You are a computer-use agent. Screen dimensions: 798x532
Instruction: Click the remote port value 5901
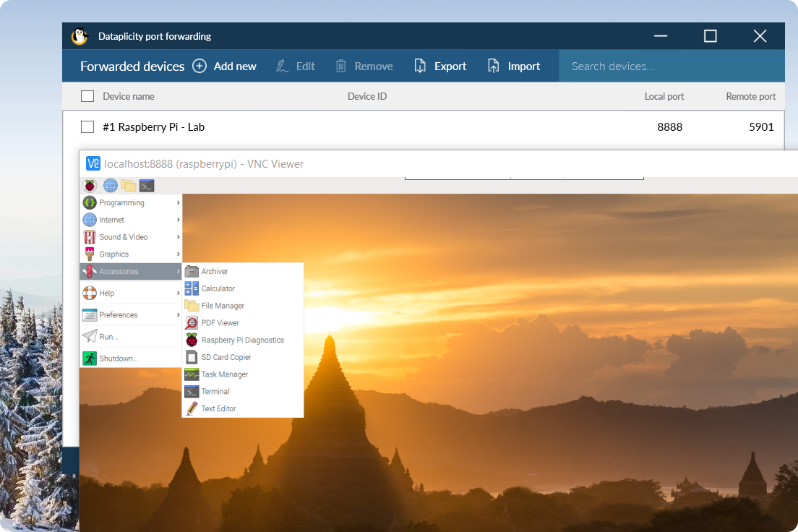[x=761, y=126]
